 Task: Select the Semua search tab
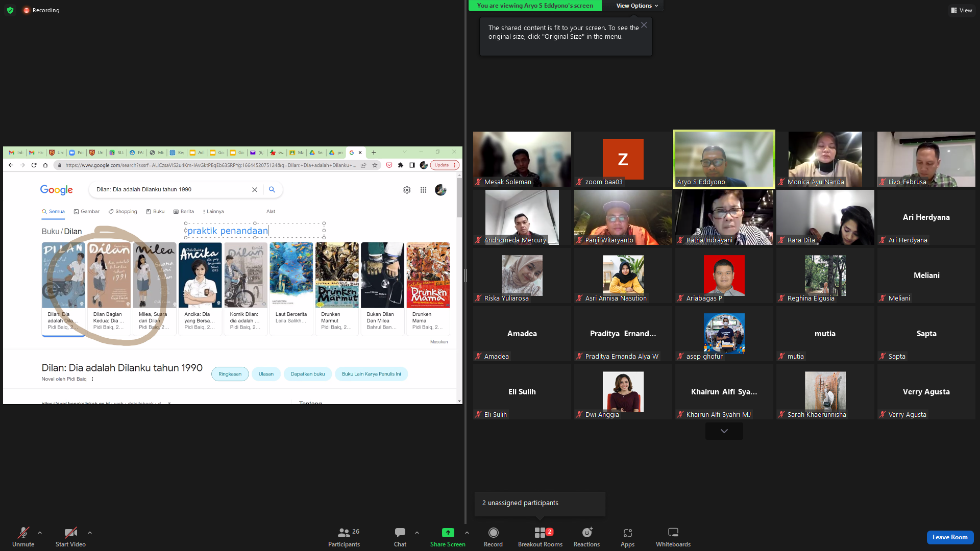pos(54,212)
